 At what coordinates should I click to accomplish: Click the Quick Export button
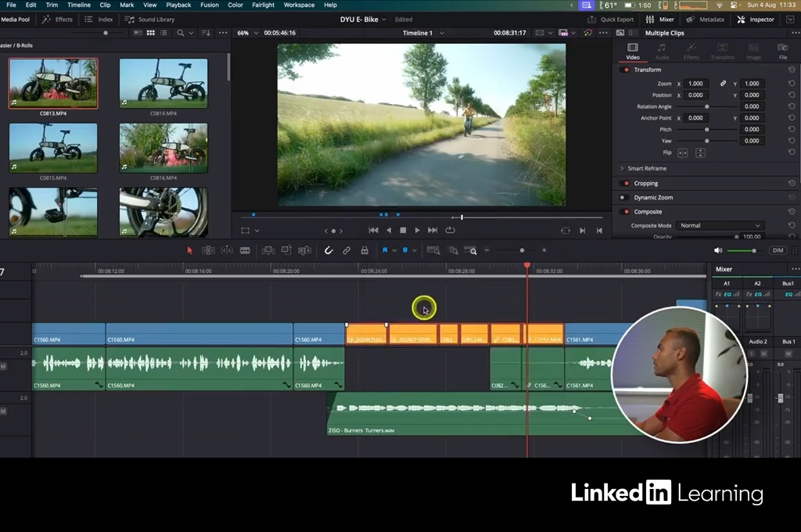point(610,19)
